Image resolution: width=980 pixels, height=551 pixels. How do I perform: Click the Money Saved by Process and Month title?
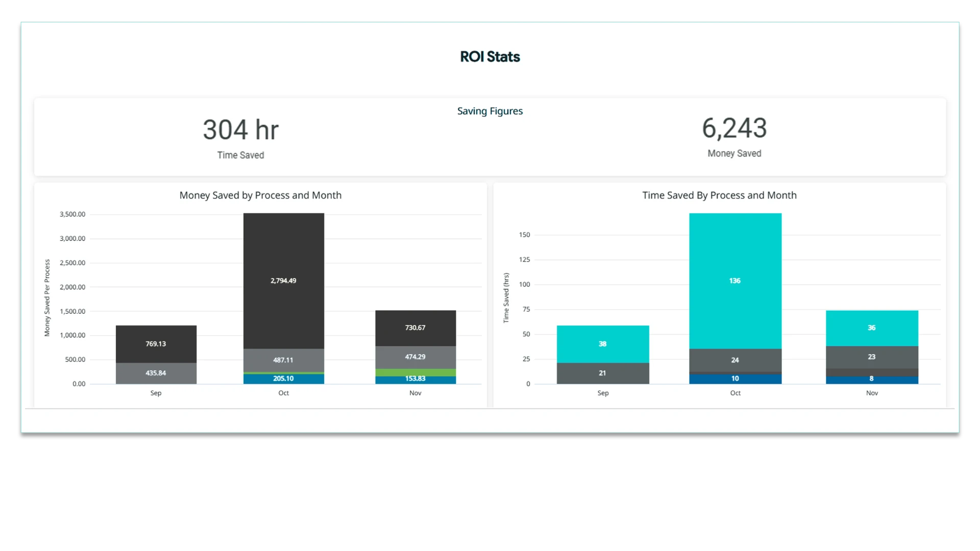click(260, 195)
